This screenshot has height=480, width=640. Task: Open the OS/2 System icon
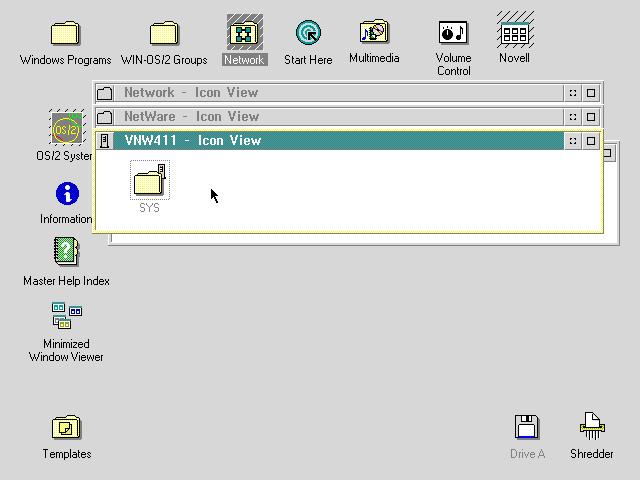point(67,128)
